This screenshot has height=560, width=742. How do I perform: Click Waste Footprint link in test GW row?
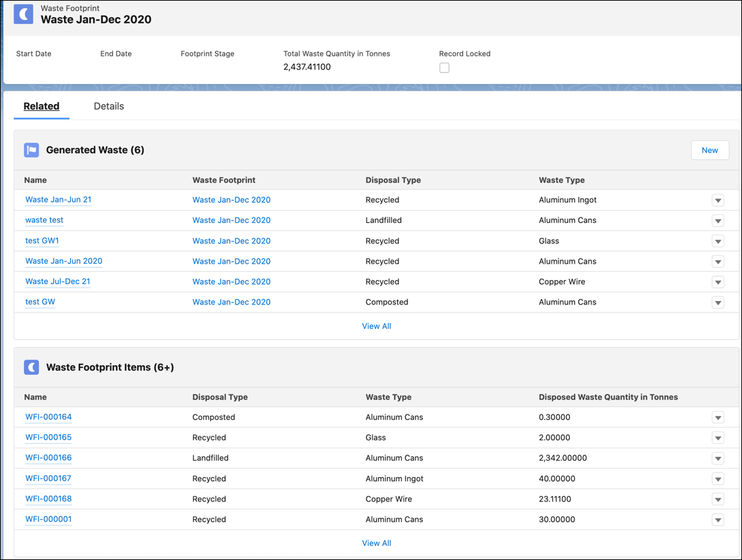click(231, 302)
